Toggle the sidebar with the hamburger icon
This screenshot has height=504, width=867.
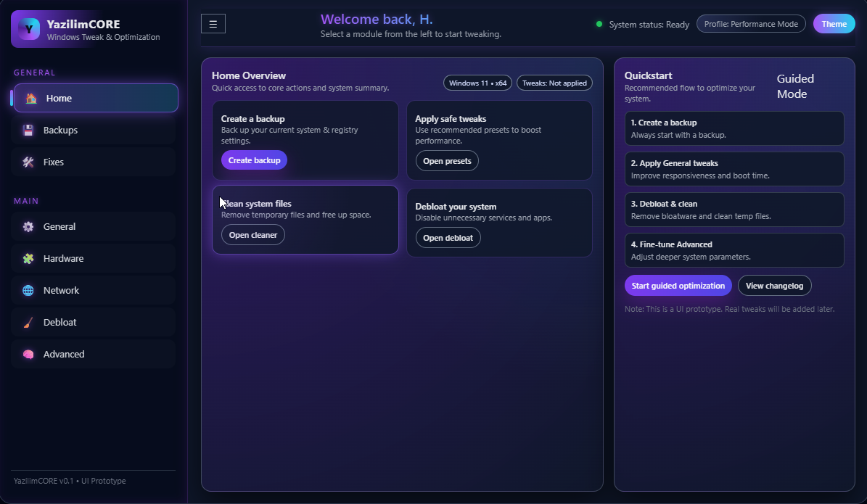tap(213, 23)
